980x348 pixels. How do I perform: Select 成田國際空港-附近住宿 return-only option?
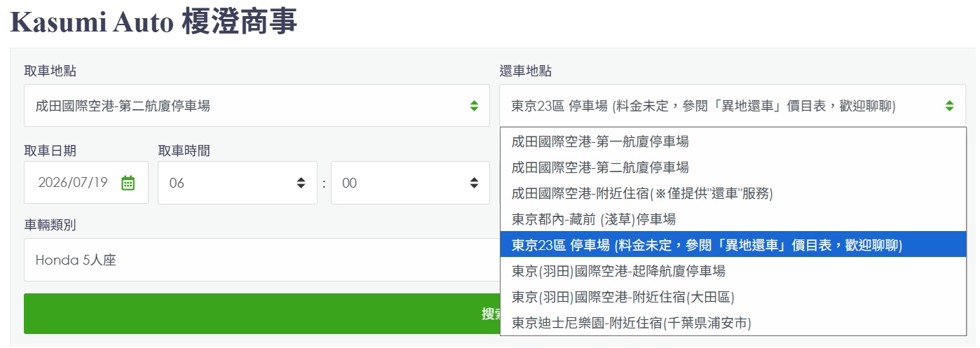[733, 193]
